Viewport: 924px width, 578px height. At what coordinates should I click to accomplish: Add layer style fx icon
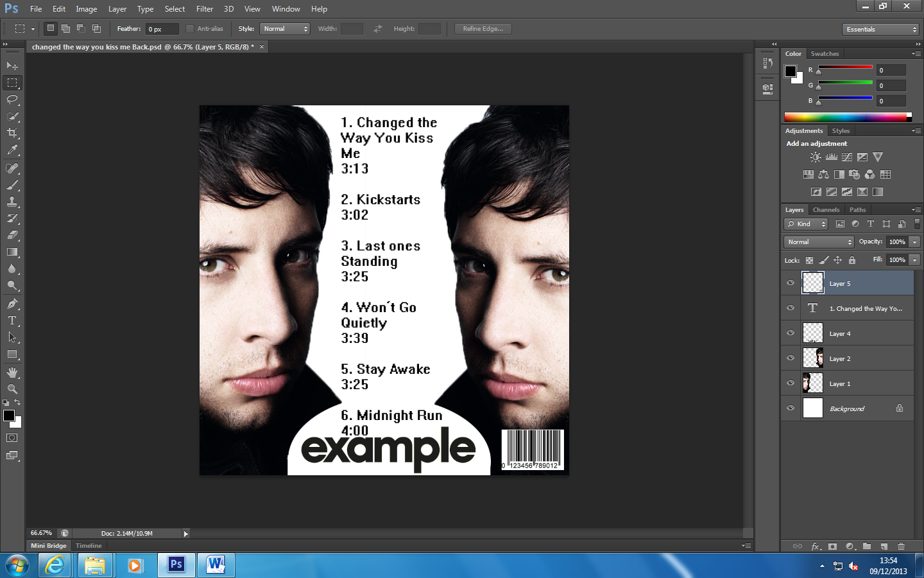(x=816, y=547)
